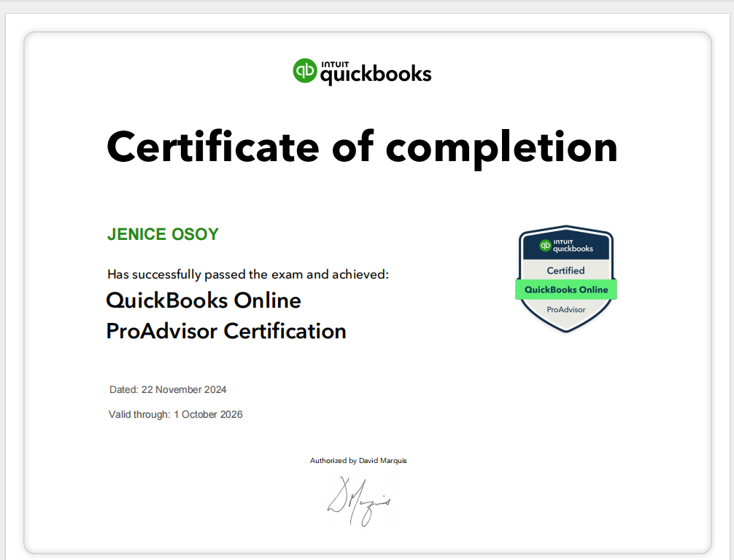
Task: Click the exam achievement sentence text
Action: pos(247,274)
